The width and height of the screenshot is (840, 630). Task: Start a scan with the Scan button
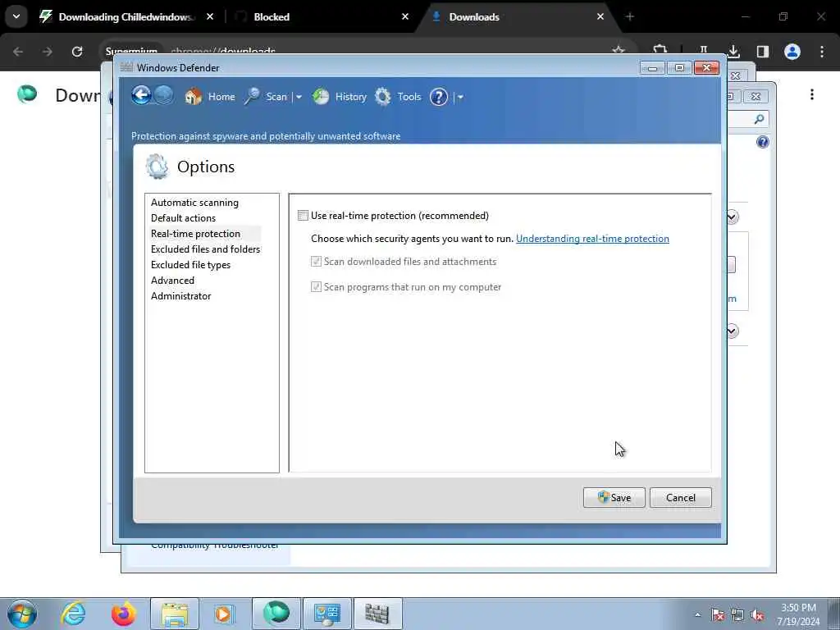[267, 97]
